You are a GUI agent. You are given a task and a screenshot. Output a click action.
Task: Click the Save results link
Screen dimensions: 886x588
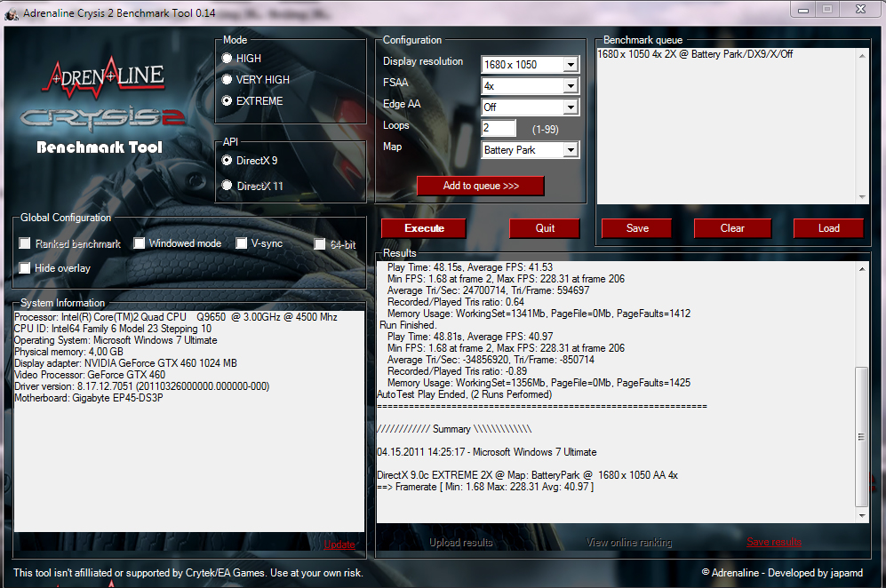coord(774,542)
